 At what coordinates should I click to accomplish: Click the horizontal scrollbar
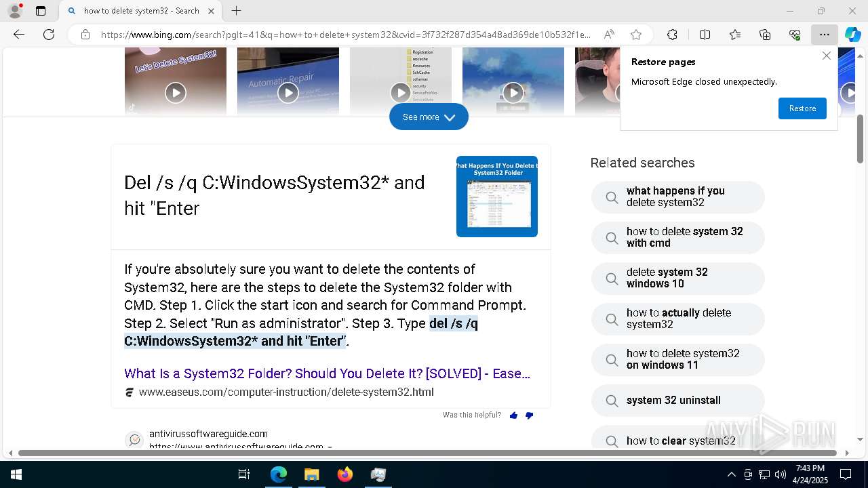coord(429,453)
